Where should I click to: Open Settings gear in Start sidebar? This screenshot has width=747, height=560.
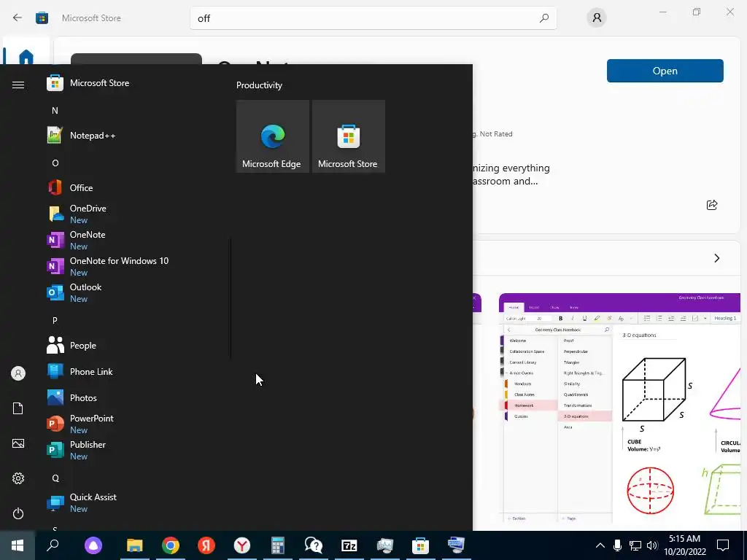[18, 478]
